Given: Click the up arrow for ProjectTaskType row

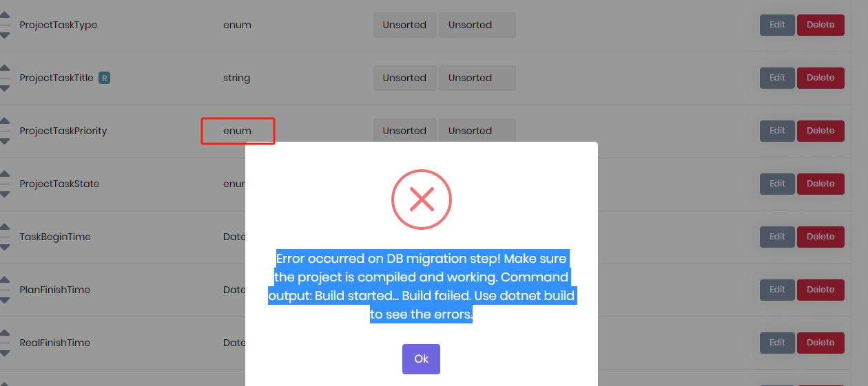Looking at the screenshot, I should pyautogui.click(x=4, y=14).
